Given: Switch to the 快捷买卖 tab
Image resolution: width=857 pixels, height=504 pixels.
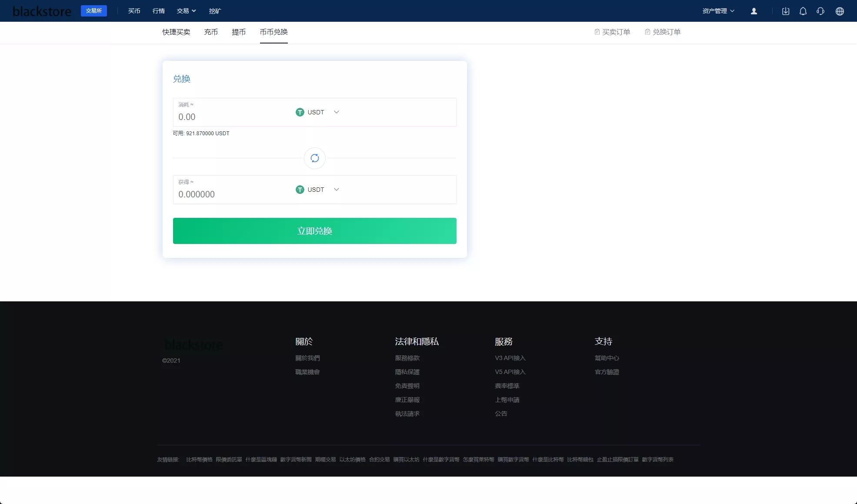Looking at the screenshot, I should [176, 32].
